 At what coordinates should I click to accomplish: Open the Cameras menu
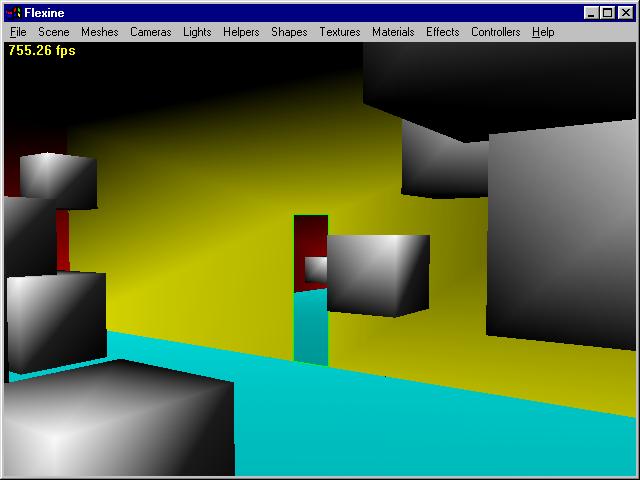tap(151, 32)
